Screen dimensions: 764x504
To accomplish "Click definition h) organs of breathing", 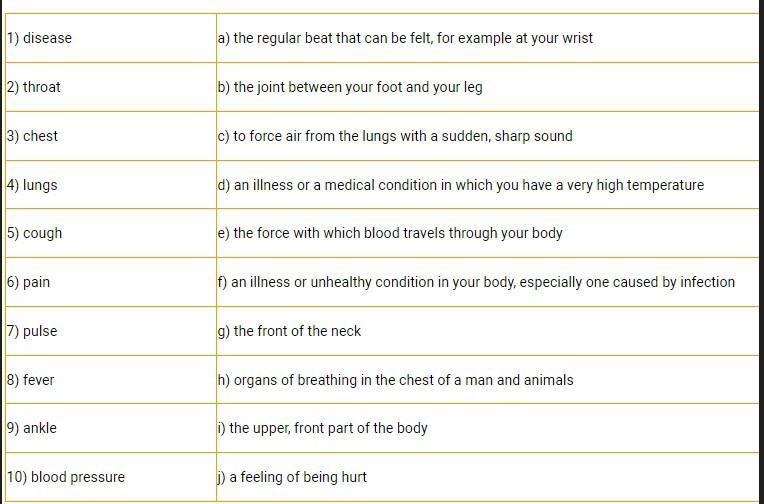I will pyautogui.click(x=396, y=380).
